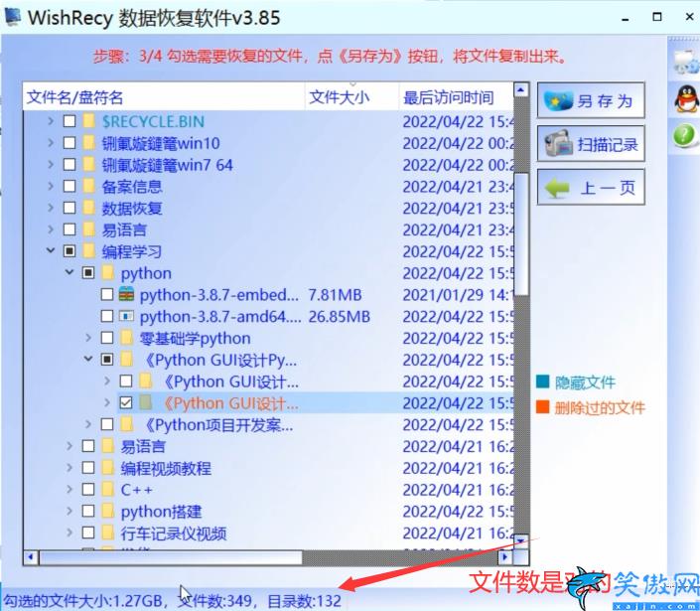Screen dimensions: 700x611
Task: Expand the $RECYCLE.BIN folder
Action: (x=51, y=121)
